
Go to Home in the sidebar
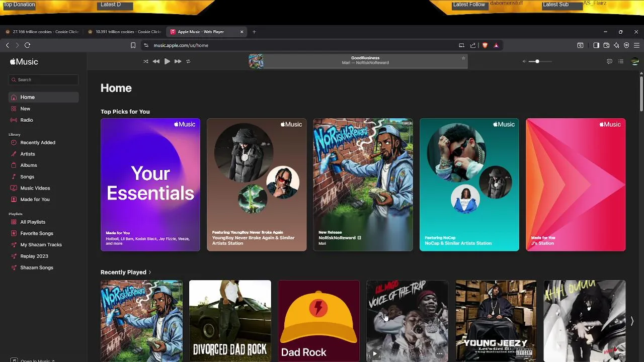coord(44,97)
